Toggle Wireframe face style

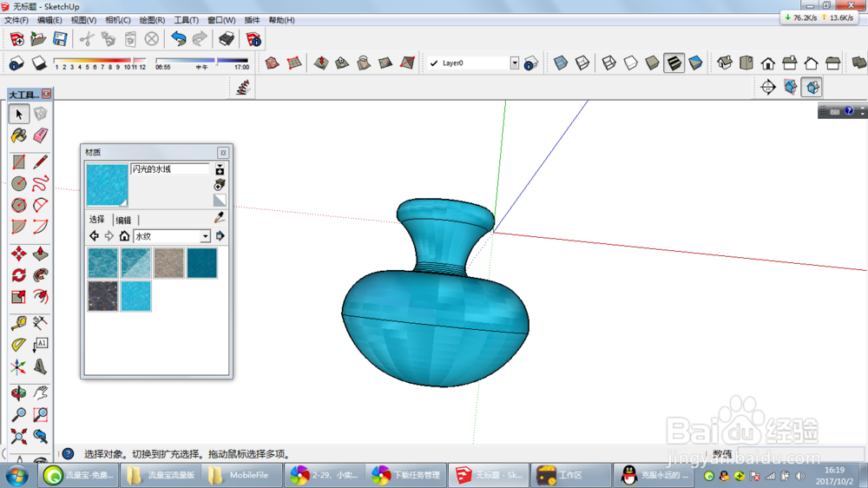pyautogui.click(x=609, y=63)
